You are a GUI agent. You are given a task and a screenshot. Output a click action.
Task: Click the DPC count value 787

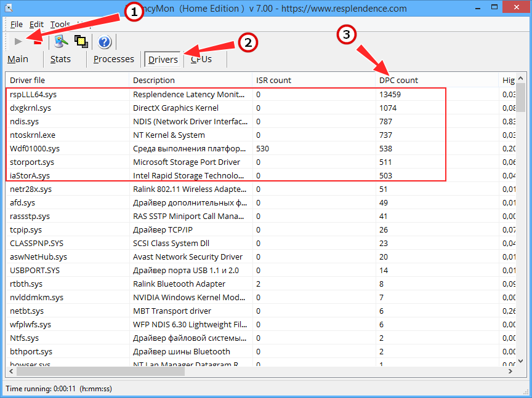pos(386,121)
